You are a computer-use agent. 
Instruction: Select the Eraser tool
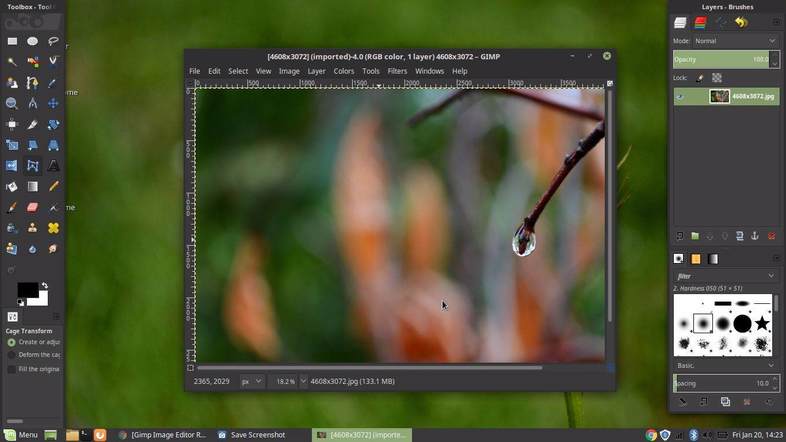(x=32, y=207)
